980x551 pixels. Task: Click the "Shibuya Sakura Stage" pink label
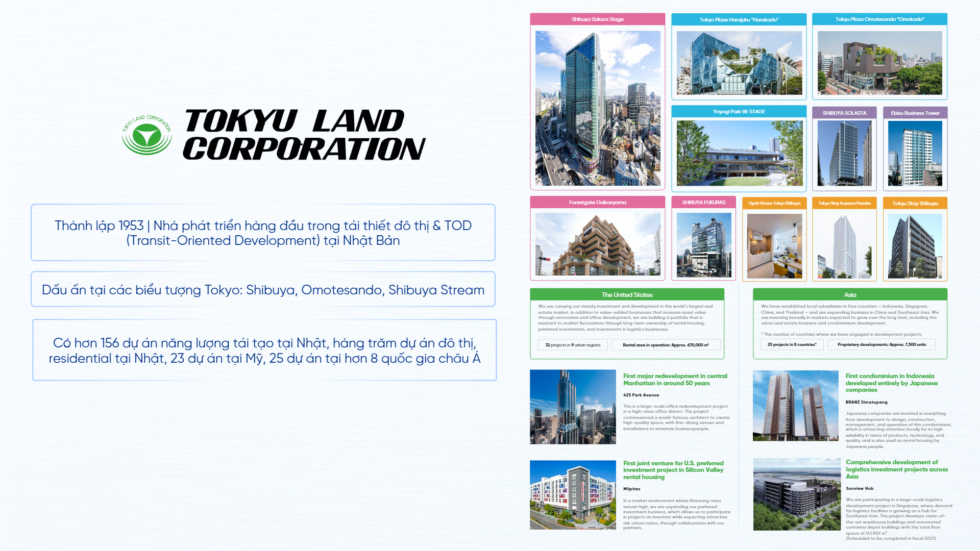pos(598,19)
